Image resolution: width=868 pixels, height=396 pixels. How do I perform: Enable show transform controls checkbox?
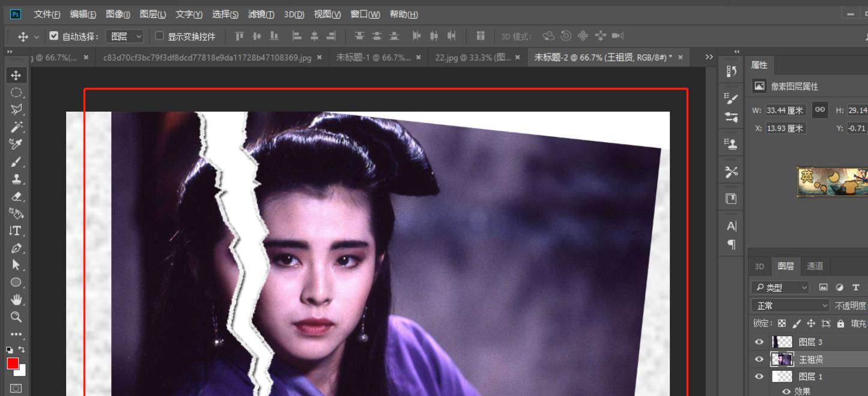pyautogui.click(x=160, y=36)
